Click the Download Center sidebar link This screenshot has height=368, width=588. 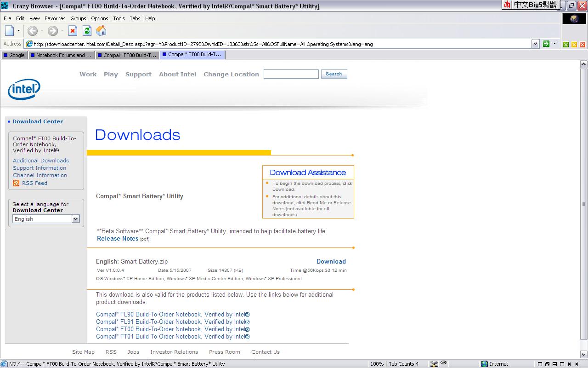click(38, 121)
